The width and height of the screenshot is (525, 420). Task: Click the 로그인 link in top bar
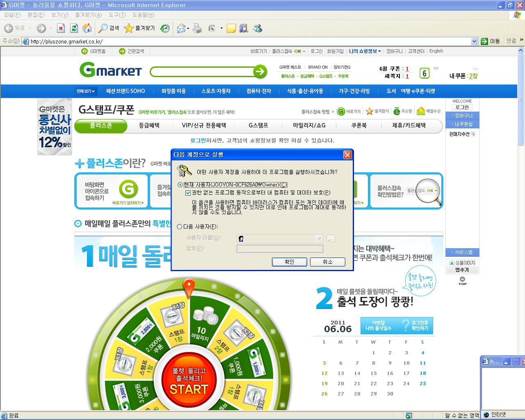pos(316,51)
